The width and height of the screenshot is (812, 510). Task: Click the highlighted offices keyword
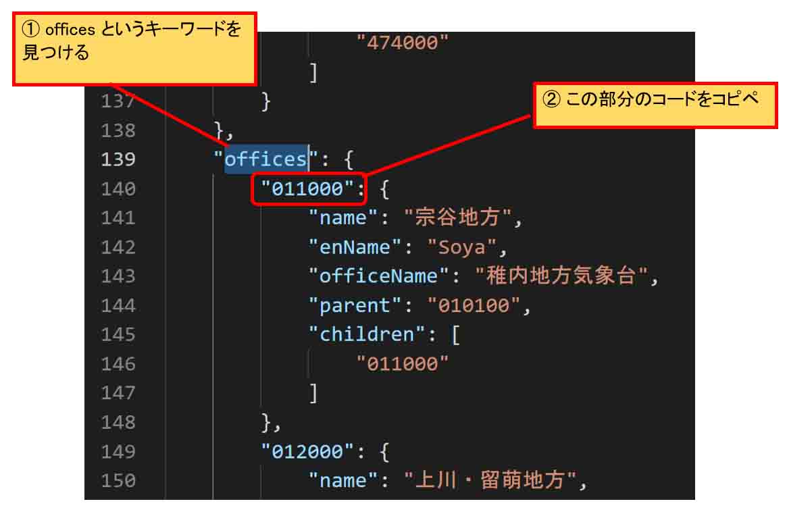click(x=266, y=159)
